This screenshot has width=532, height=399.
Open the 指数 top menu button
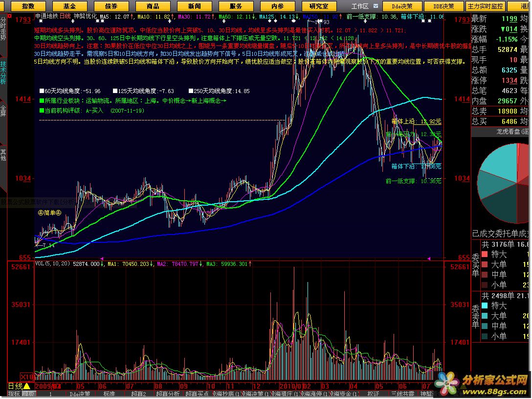[28, 6]
